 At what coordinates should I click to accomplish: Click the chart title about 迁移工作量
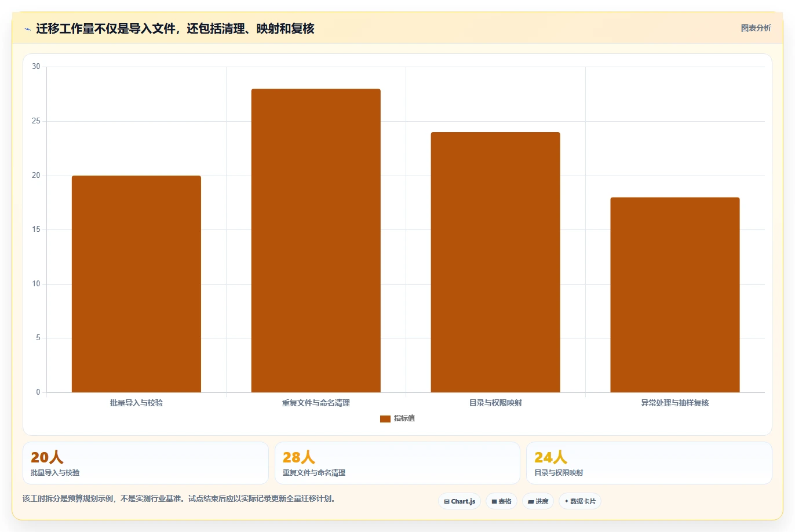(x=175, y=28)
